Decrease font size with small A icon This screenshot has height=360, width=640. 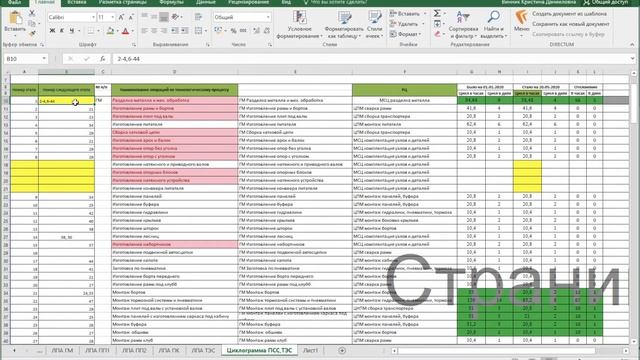tap(131, 17)
